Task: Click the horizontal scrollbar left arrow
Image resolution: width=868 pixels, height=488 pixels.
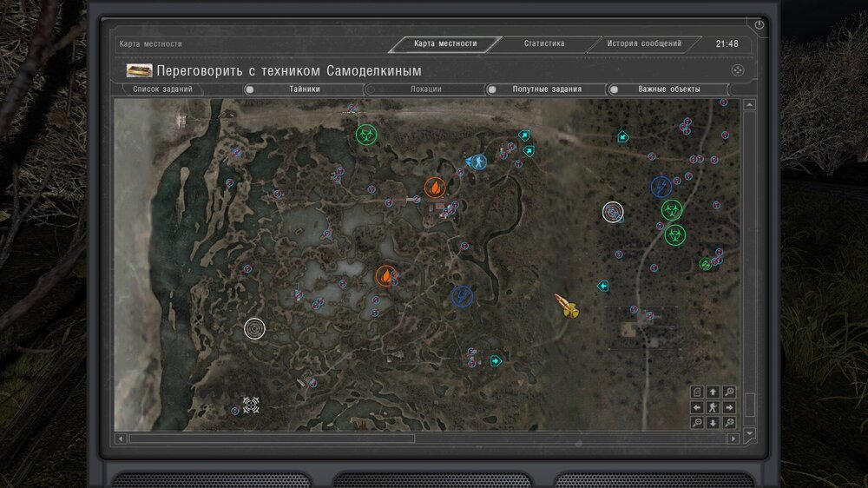Action: (121, 439)
